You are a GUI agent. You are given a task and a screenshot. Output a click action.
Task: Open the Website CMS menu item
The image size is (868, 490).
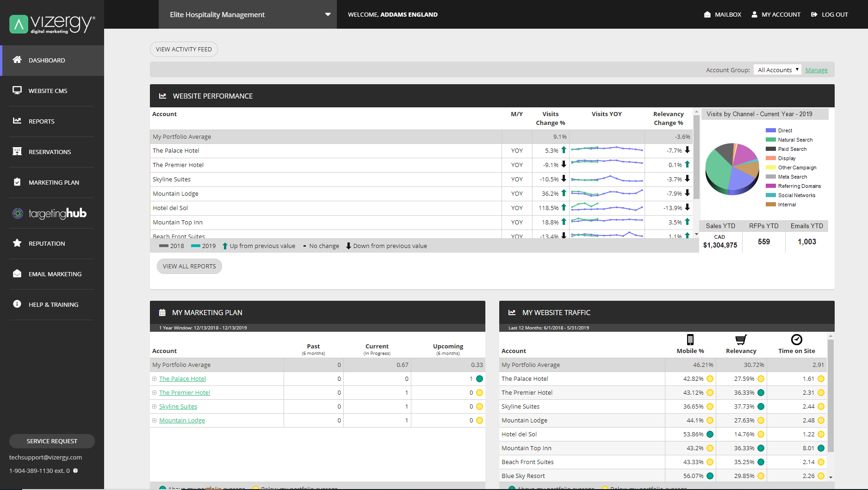(x=52, y=91)
